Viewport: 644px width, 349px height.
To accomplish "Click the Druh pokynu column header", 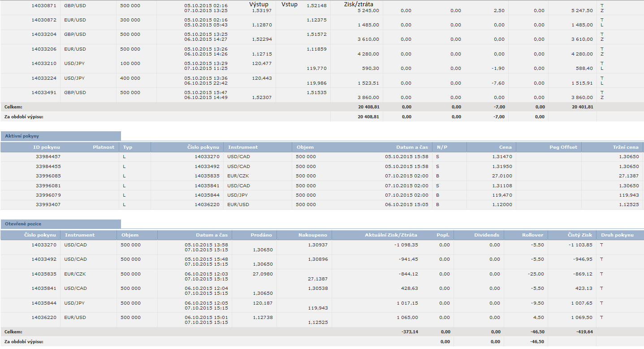I will 617,235.
